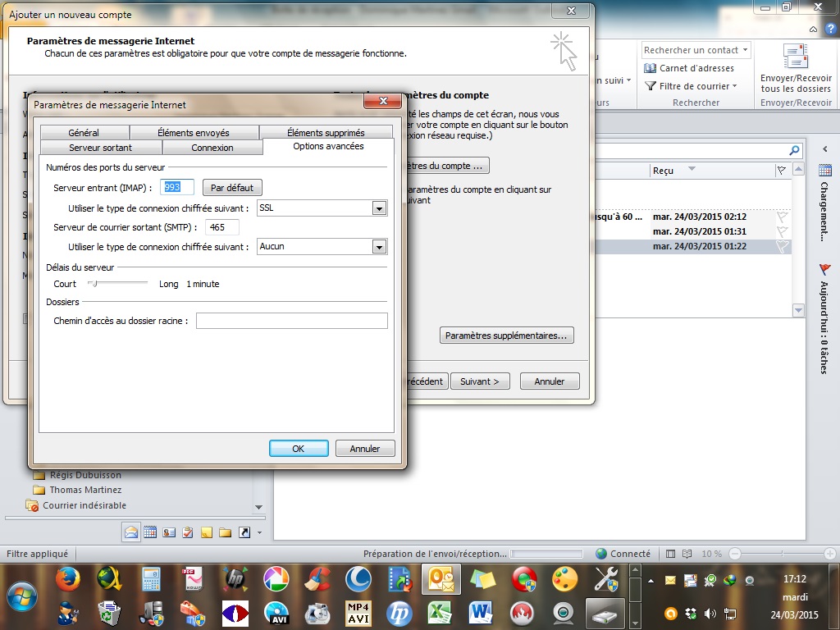Viewport: 840px width, 630px height.
Task: Flag the message received at 02:12
Action: 783,217
